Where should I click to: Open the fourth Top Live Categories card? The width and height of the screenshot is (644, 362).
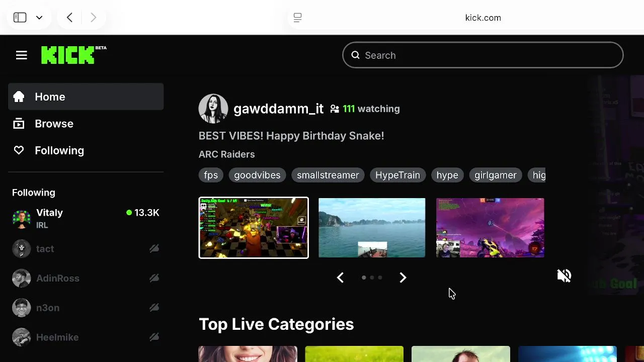[x=568, y=354]
